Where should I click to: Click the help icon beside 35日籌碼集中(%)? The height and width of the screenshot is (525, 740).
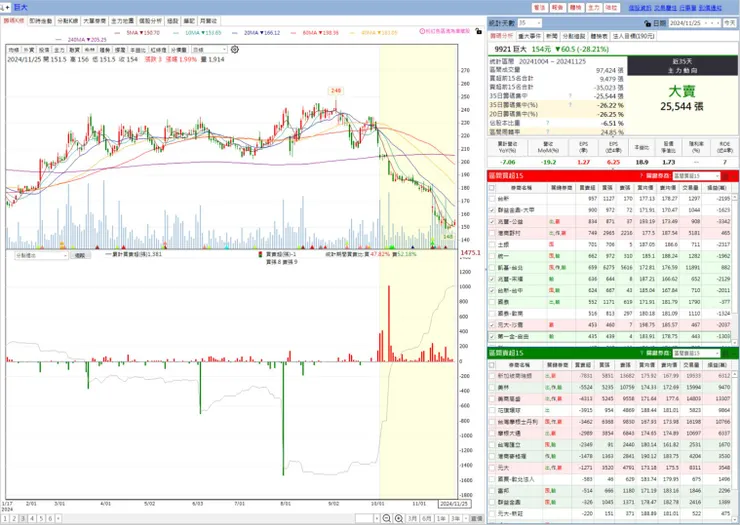click(x=570, y=105)
